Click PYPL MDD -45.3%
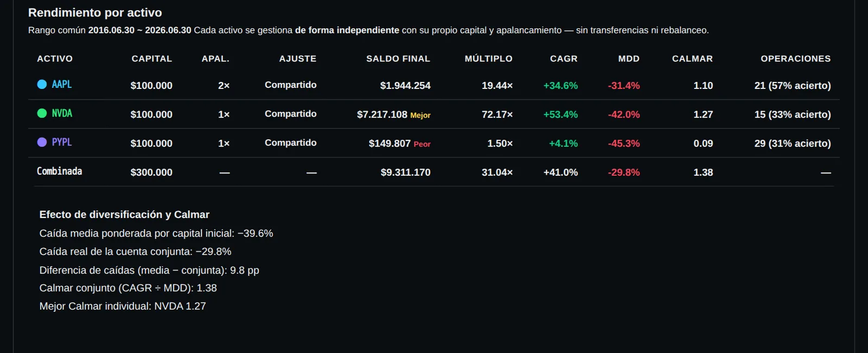The image size is (868, 353). (624, 143)
